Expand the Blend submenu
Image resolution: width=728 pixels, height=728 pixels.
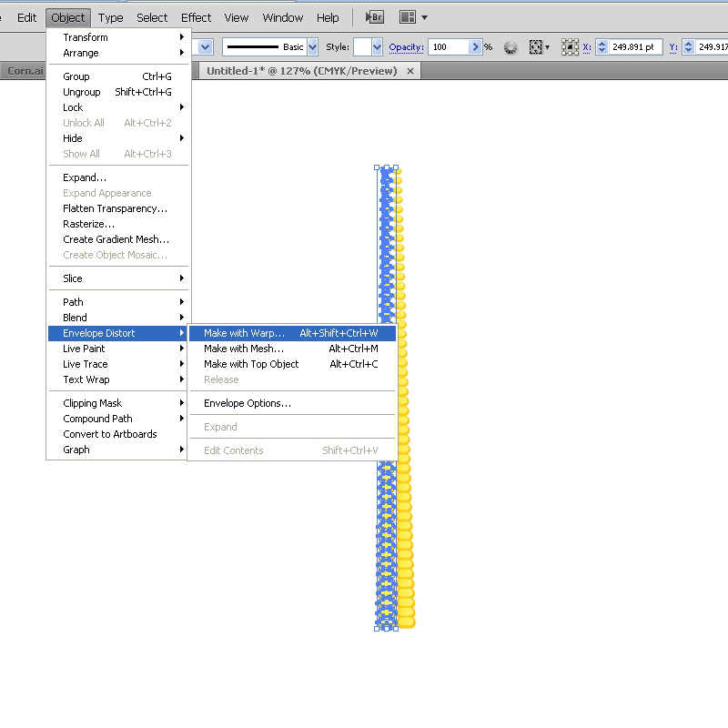[118, 318]
